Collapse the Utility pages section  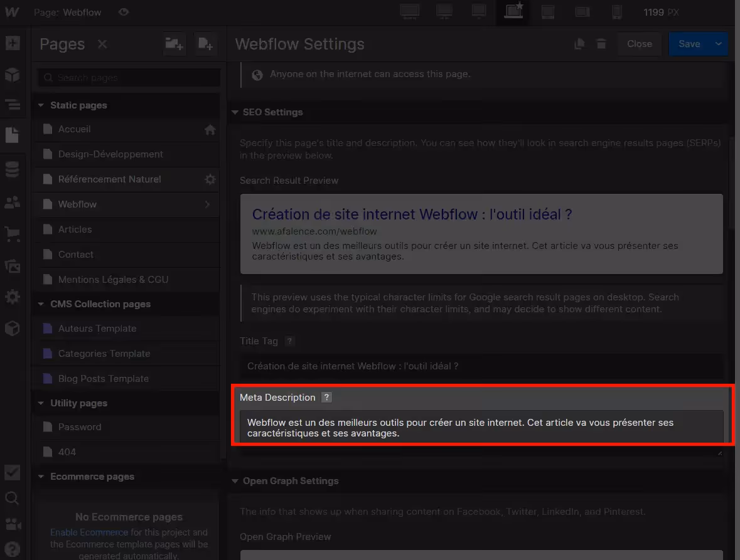pos(41,403)
